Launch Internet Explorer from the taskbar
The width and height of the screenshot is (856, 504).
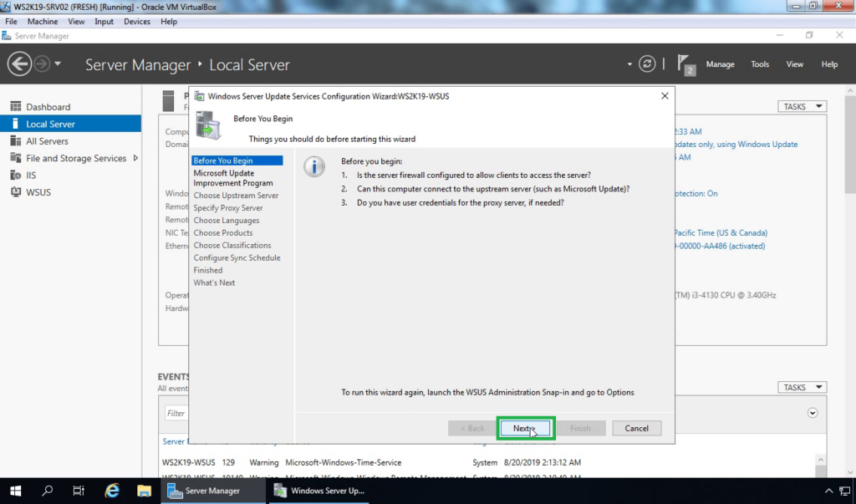tap(111, 491)
